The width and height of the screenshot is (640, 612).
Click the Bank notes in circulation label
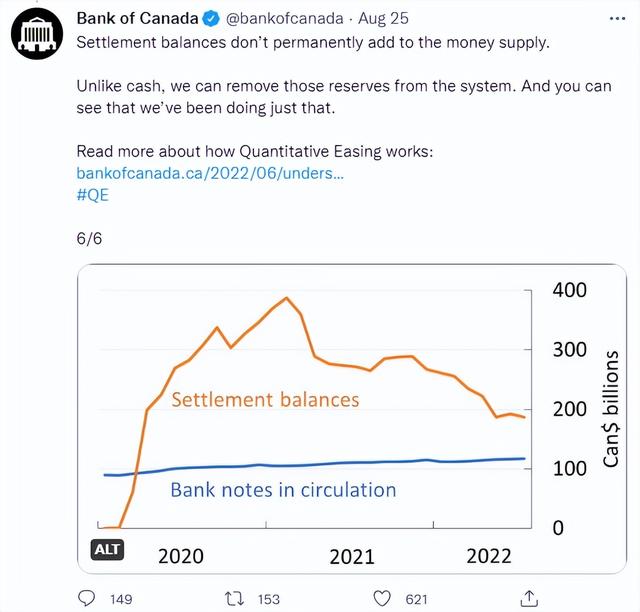(283, 490)
